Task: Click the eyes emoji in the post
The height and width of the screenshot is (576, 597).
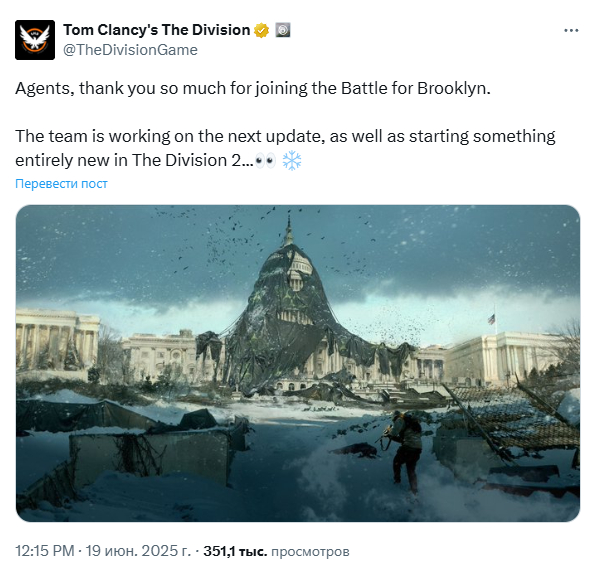Action: 265,161
